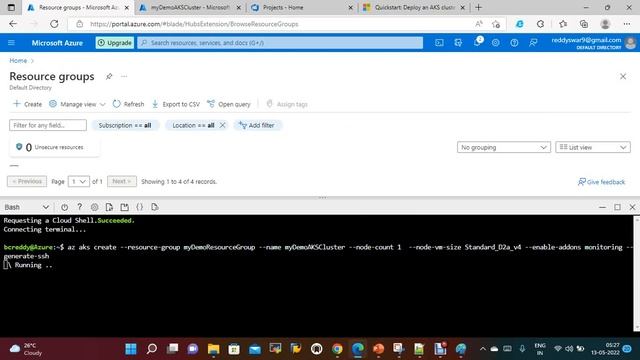The width and height of the screenshot is (640, 360).
Task: Click Cloud Shell upload/download files icon
Action: (109, 207)
